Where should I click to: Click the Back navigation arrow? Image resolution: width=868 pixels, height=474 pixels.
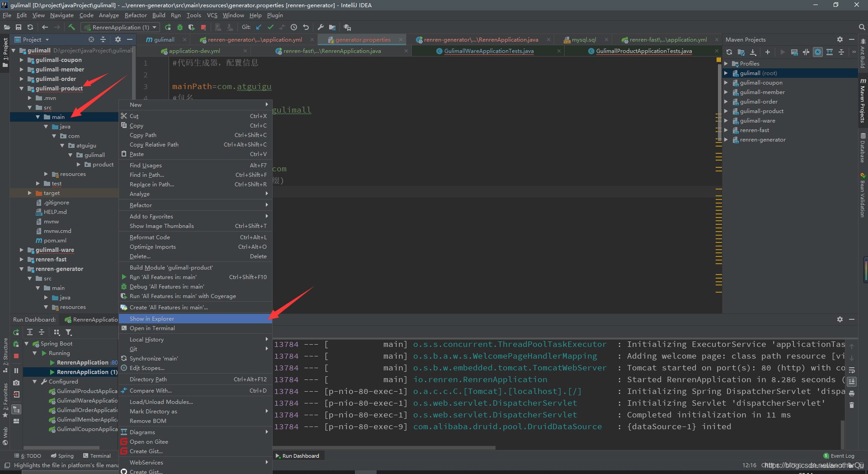click(x=45, y=27)
